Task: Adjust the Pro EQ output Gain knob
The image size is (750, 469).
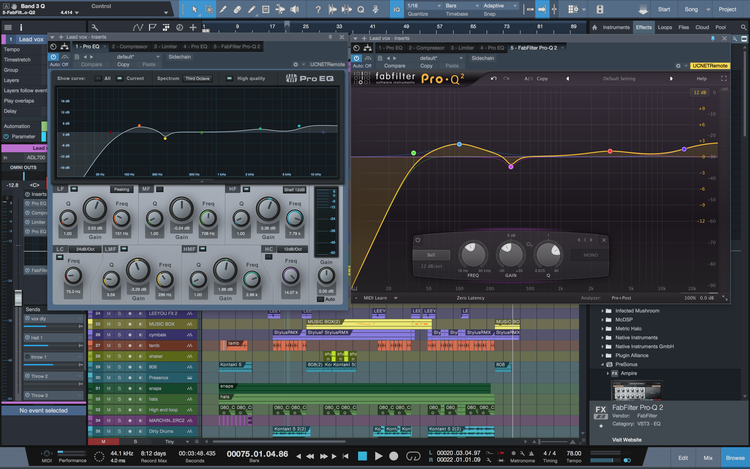Action: pyautogui.click(x=326, y=275)
